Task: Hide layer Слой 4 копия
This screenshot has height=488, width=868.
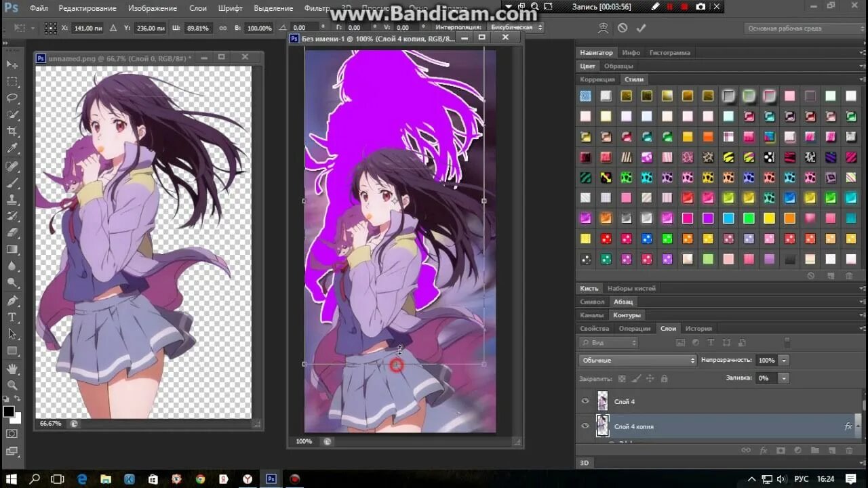Action: tap(585, 426)
